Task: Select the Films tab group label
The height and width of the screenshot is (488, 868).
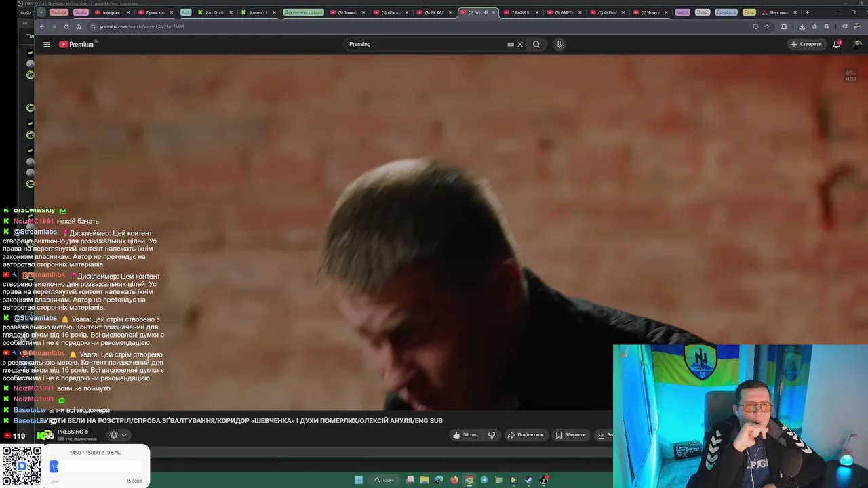Action: [x=749, y=12]
